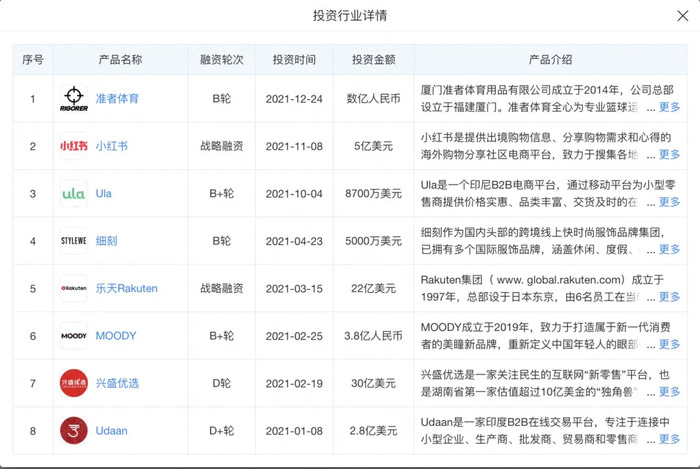700x469 pixels.
Task: Select the date cell 2021-12-24
Action: point(294,99)
